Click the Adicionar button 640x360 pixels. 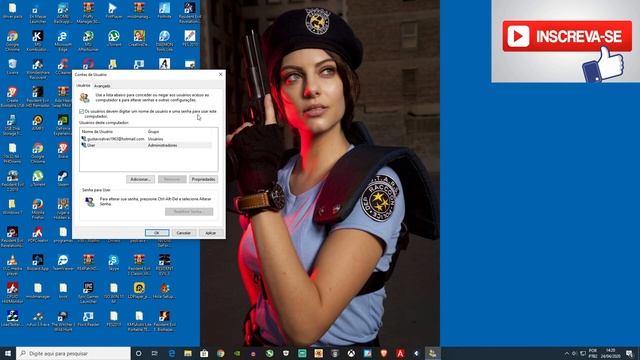click(x=140, y=179)
